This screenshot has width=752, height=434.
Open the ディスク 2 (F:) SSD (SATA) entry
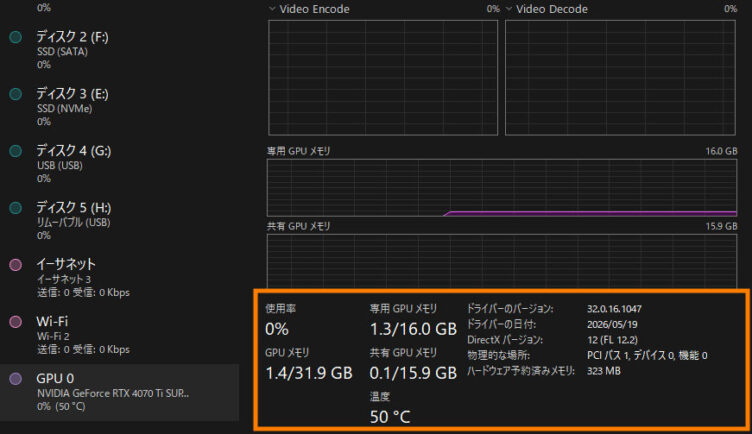tap(119, 50)
